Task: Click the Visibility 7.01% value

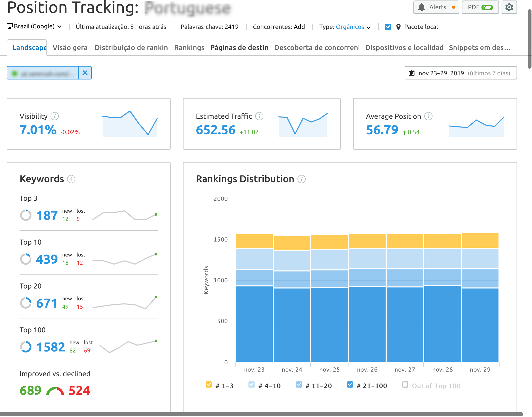Action: [x=38, y=130]
